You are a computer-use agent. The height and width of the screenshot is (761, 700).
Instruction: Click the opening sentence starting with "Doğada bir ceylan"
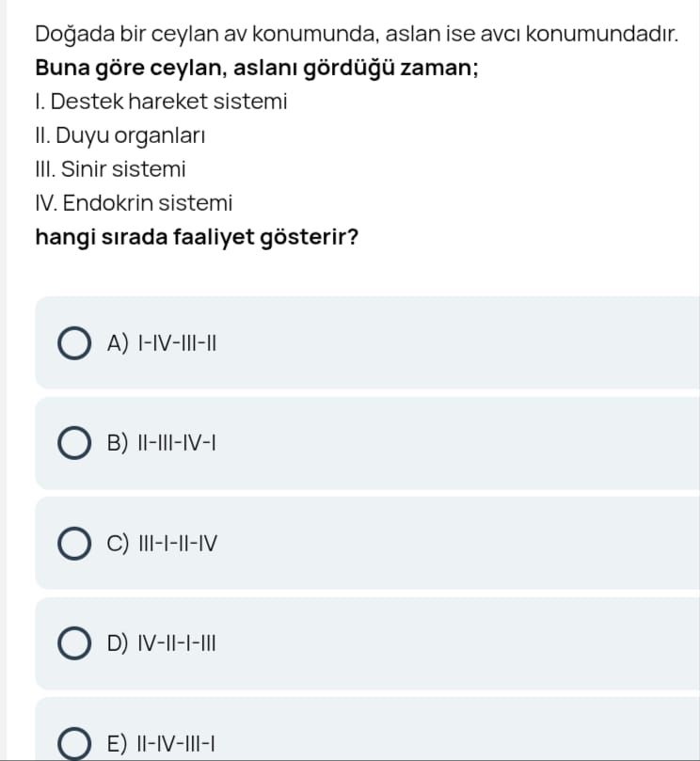click(x=356, y=35)
